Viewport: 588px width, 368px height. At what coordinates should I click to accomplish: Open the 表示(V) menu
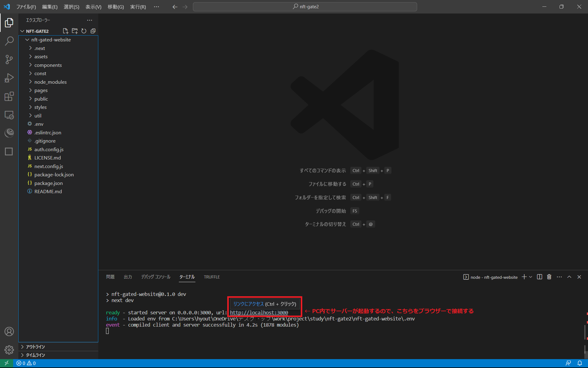point(93,7)
